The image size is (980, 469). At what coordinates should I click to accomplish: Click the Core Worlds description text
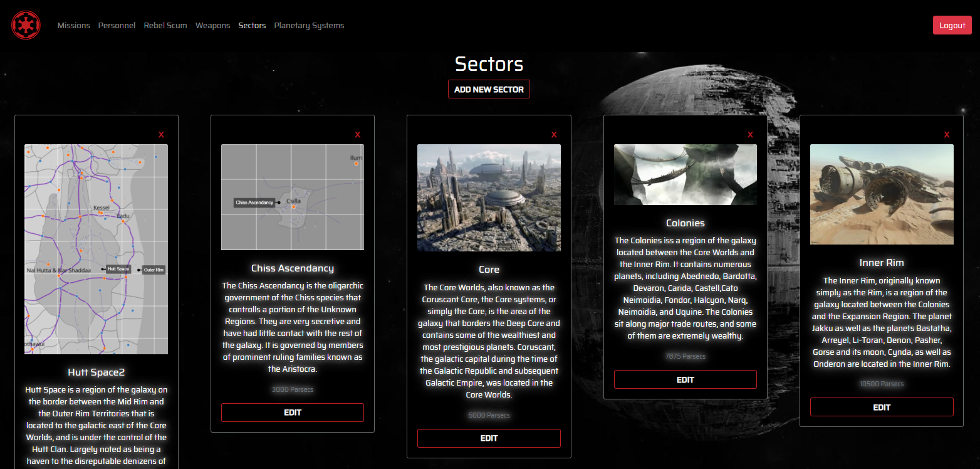489,341
